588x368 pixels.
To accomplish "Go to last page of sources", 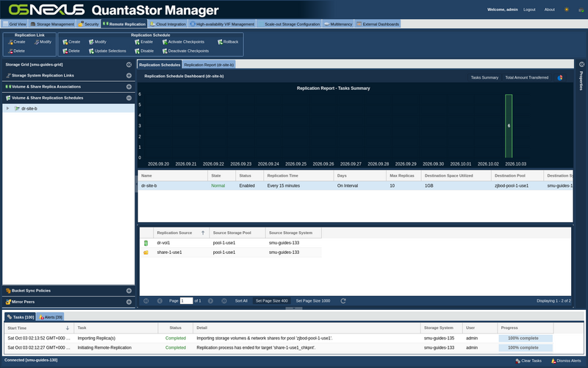I will [x=224, y=301].
